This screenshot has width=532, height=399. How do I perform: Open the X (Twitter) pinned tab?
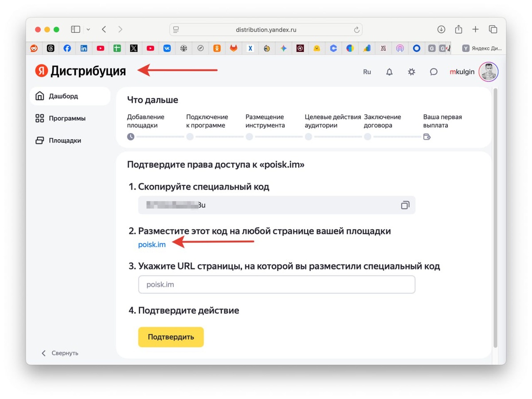coord(134,48)
